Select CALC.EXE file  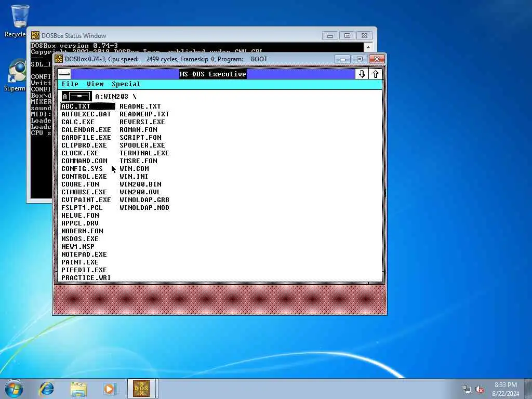pyautogui.click(x=78, y=122)
